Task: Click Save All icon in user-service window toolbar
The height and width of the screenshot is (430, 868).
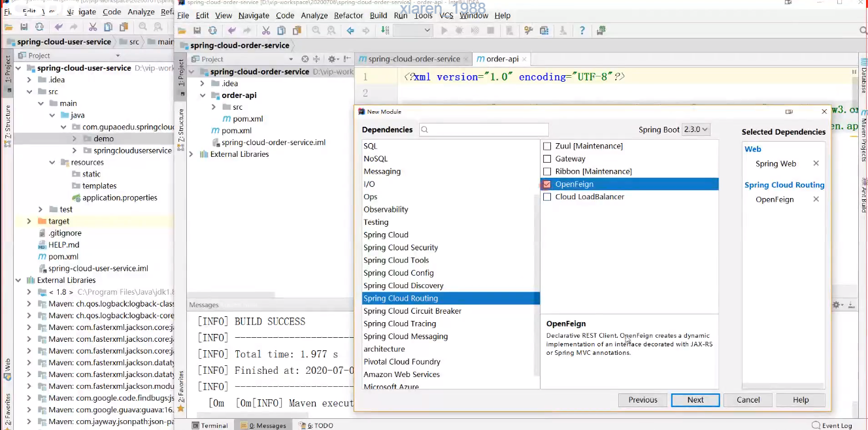Action: tap(24, 27)
